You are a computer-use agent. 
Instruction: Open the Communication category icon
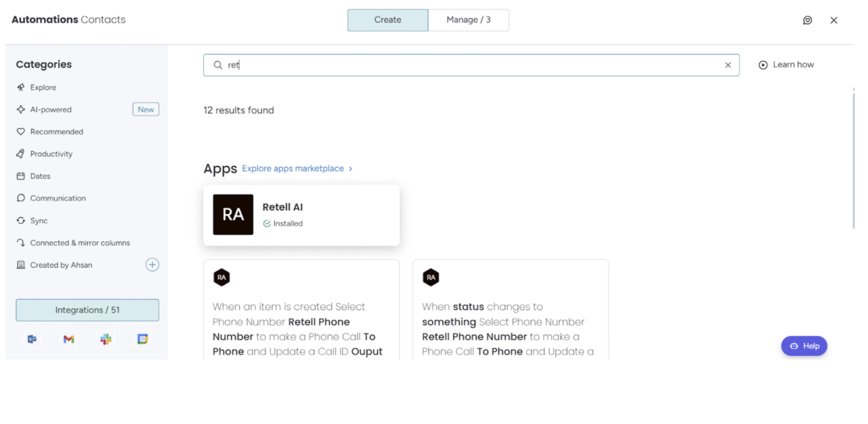pyautogui.click(x=20, y=198)
